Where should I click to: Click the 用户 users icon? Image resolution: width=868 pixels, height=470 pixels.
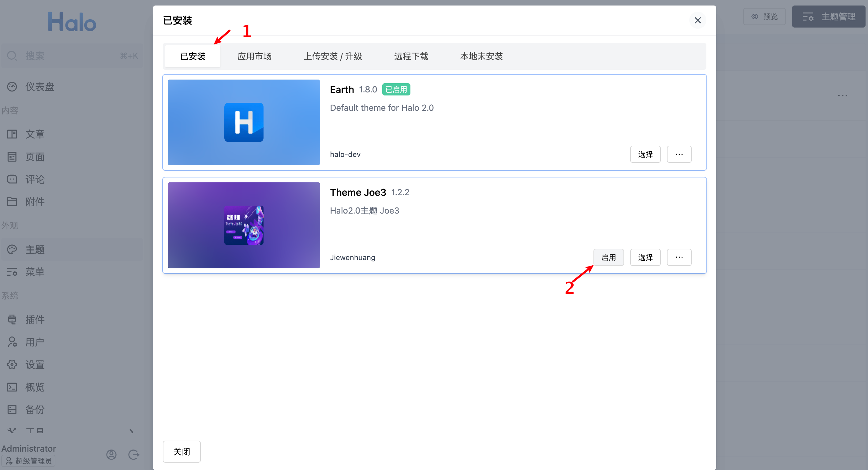12,342
